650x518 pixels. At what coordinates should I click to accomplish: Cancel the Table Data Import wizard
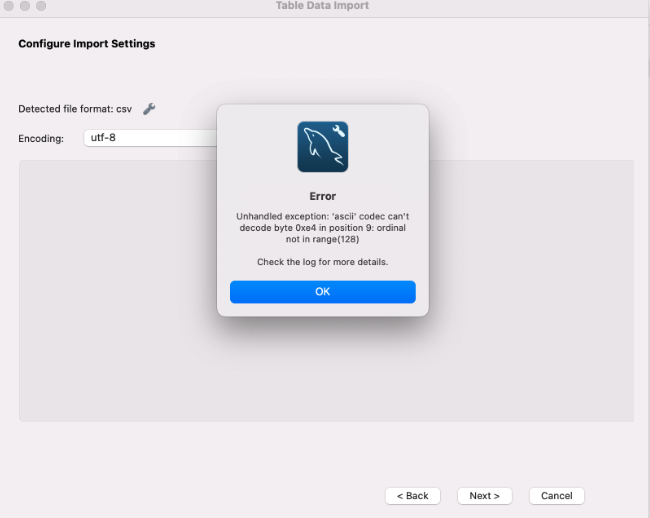pos(557,496)
